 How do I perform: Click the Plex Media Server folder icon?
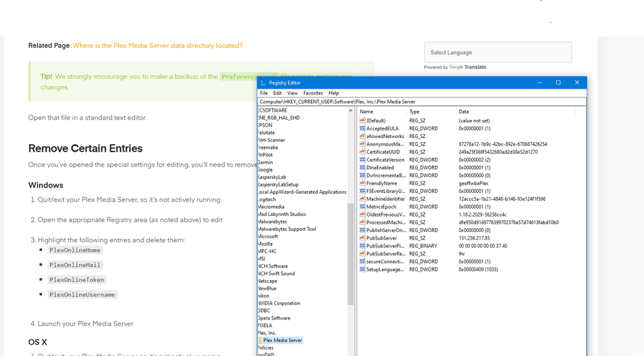259,340
